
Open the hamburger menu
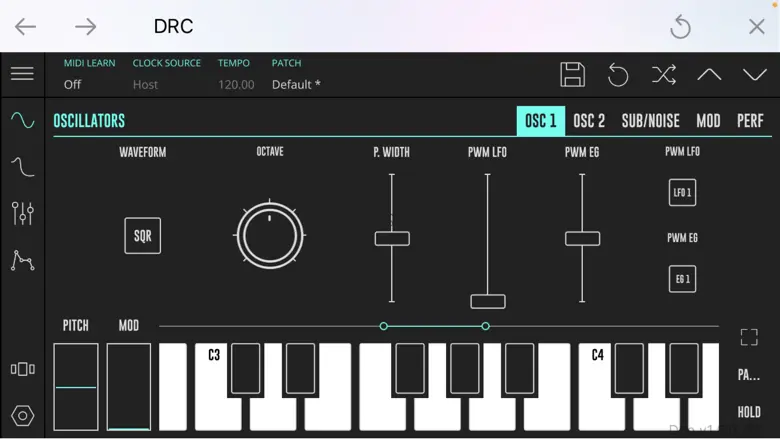22,74
